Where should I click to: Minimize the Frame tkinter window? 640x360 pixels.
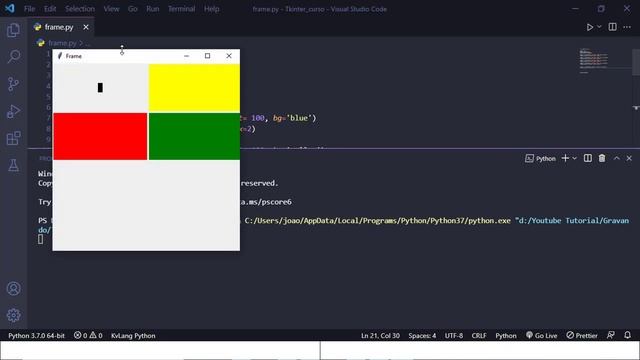click(186, 56)
